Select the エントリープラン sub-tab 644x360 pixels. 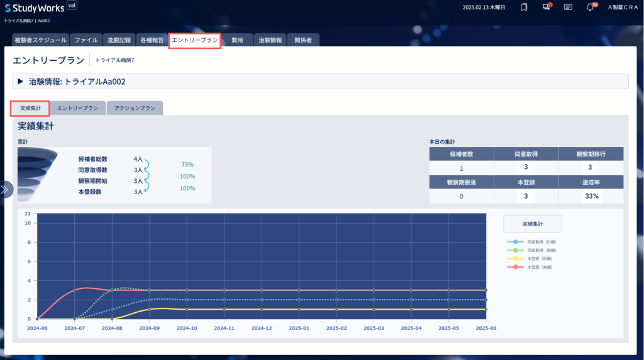pyautogui.click(x=77, y=108)
